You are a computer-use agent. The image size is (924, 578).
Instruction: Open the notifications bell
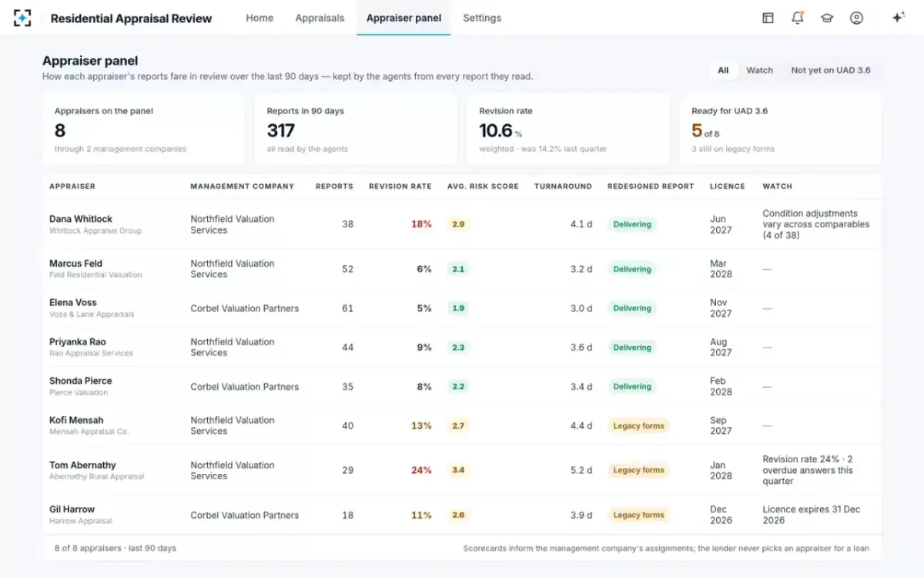(797, 18)
